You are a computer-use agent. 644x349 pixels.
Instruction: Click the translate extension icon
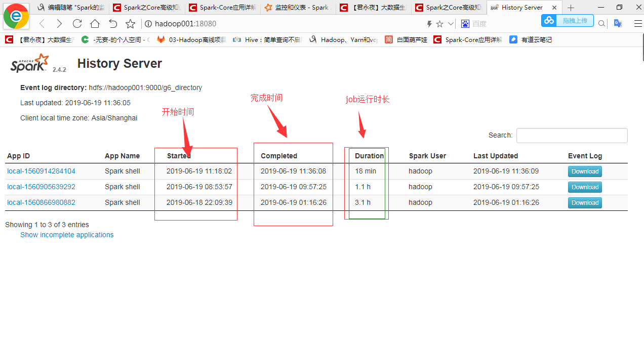click(x=618, y=23)
